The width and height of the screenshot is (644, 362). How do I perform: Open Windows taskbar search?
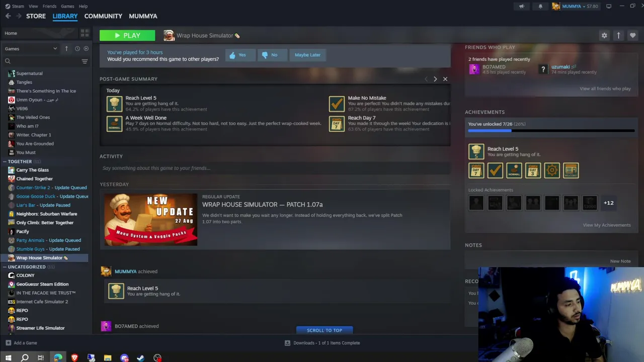point(25,358)
